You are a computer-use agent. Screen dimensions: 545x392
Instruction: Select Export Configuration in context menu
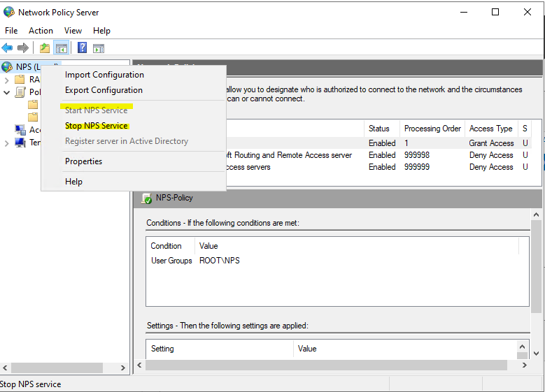pyautogui.click(x=104, y=90)
